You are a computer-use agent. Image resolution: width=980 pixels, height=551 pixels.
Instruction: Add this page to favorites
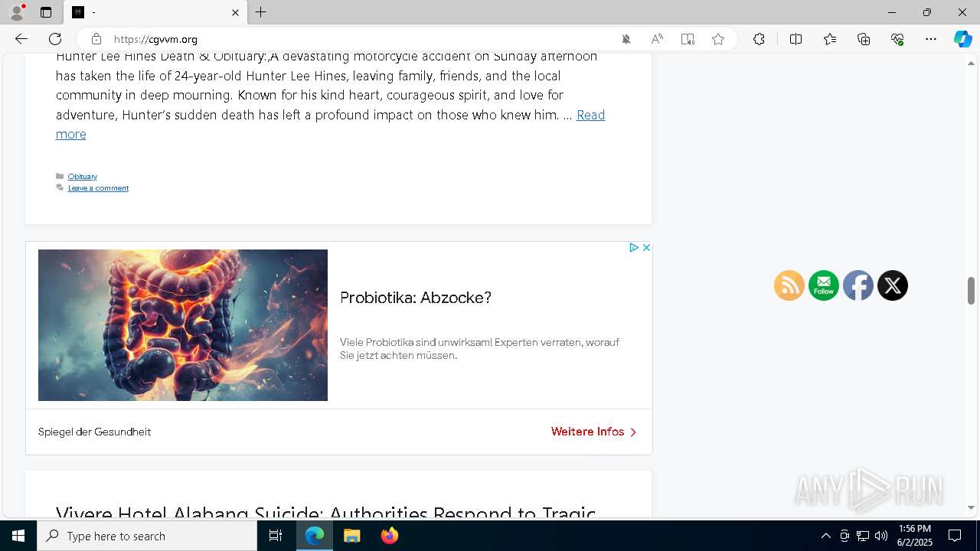718,39
